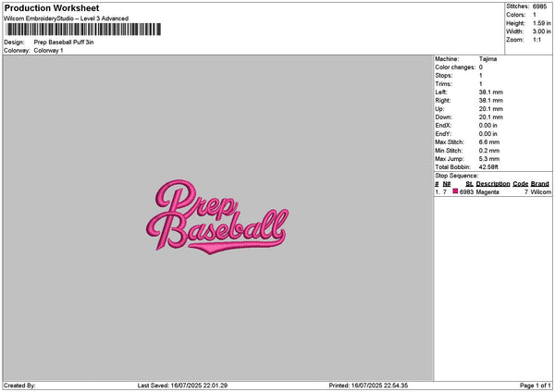555x392 pixels.
Task: Click the Code column header
Action: point(520,184)
